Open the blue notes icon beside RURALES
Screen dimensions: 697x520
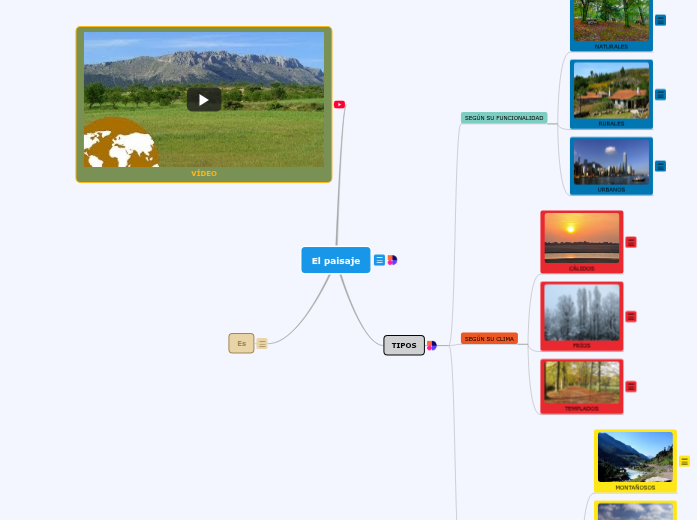(x=660, y=94)
